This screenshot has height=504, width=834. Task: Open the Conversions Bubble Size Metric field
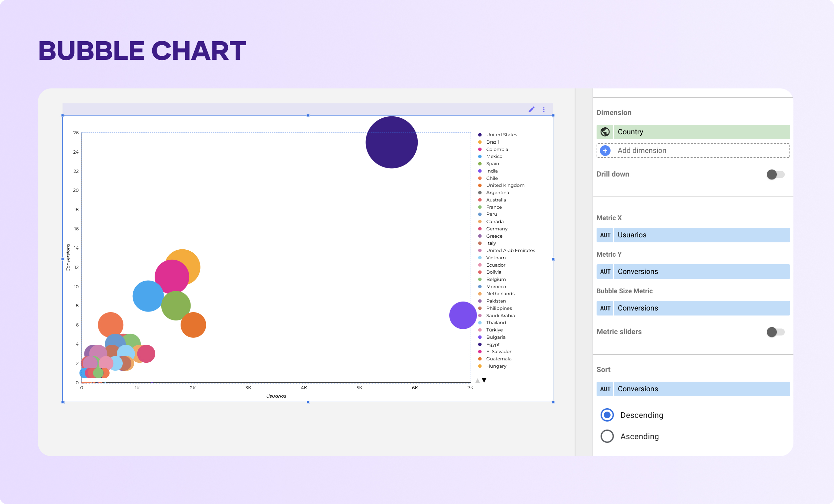pyautogui.click(x=693, y=308)
